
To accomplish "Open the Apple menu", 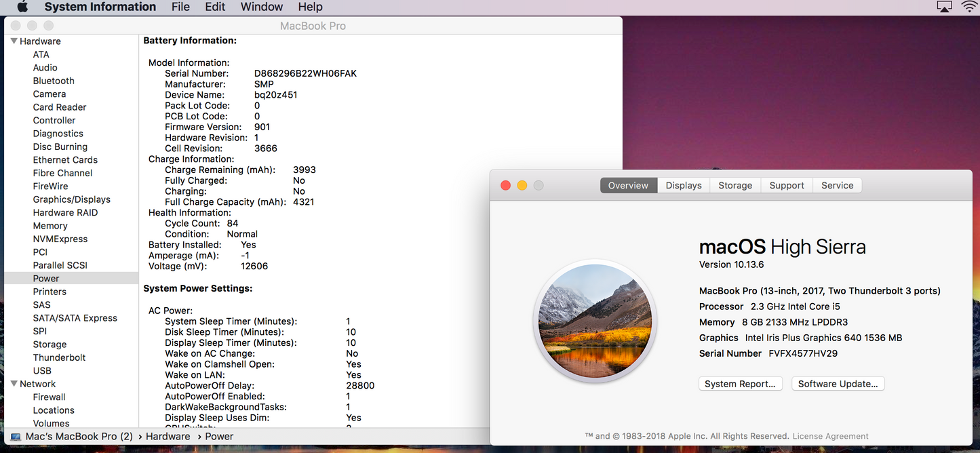I will coord(22,7).
